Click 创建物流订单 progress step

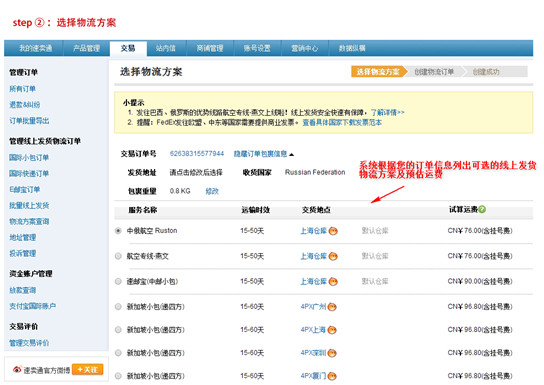pos(434,72)
